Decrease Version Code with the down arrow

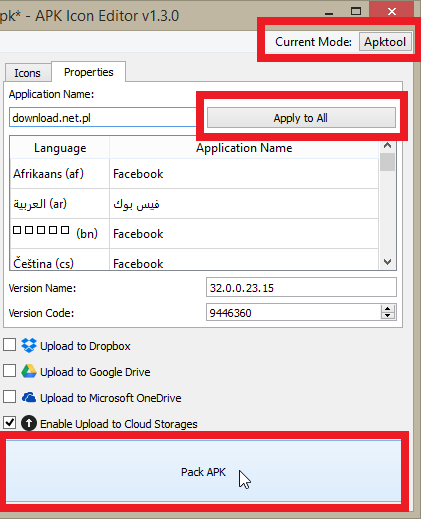tap(387, 316)
